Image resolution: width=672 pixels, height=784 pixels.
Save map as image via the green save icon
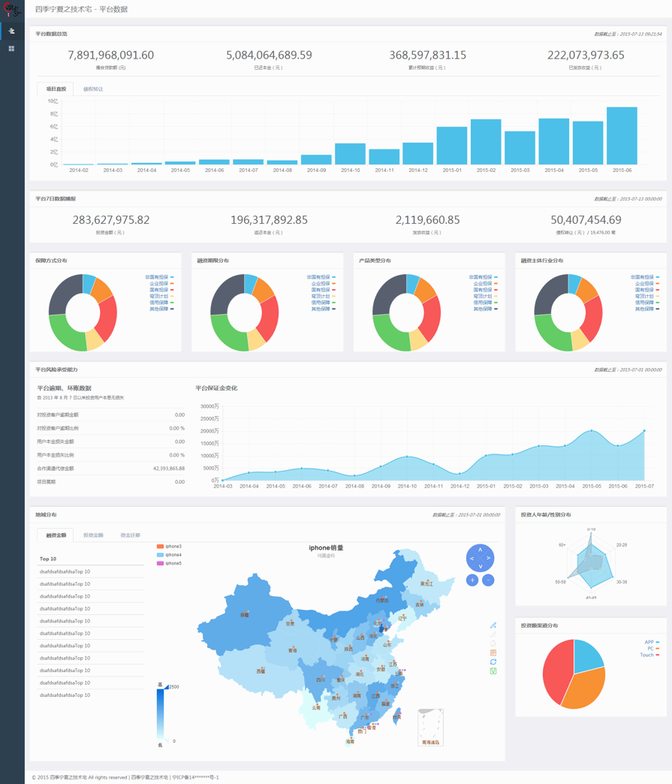[x=493, y=671]
